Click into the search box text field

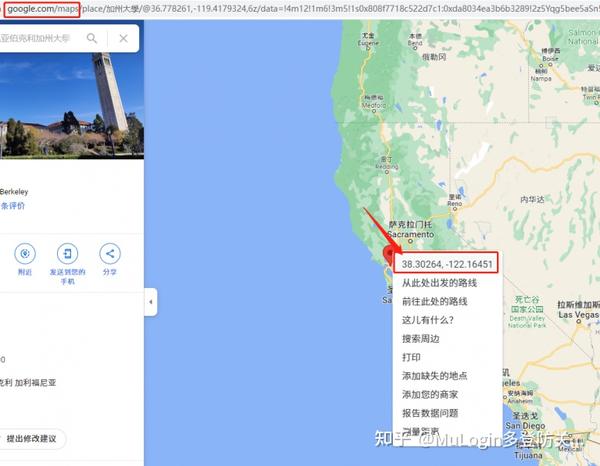[38, 38]
